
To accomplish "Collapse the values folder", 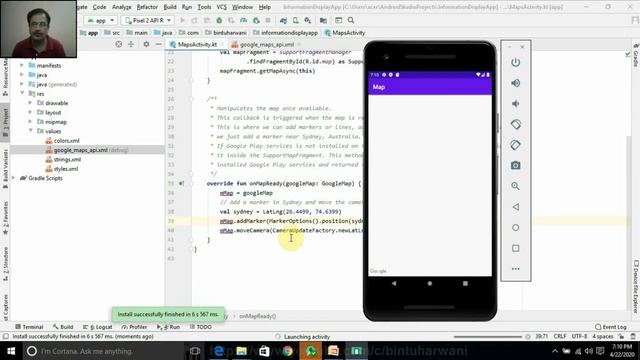I will [30, 131].
